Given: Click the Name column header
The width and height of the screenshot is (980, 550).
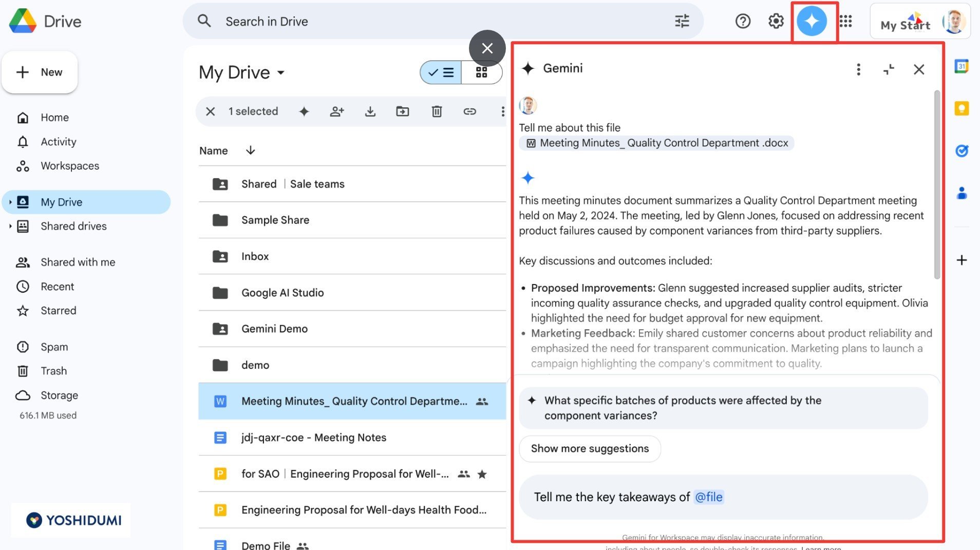Looking at the screenshot, I should coord(214,150).
